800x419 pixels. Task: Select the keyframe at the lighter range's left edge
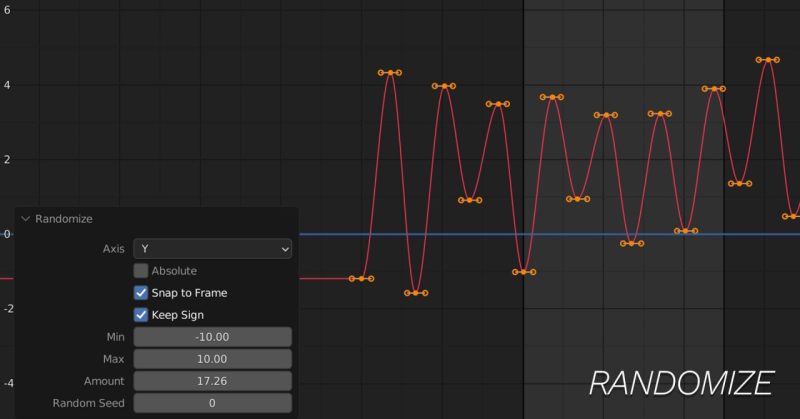click(x=524, y=272)
